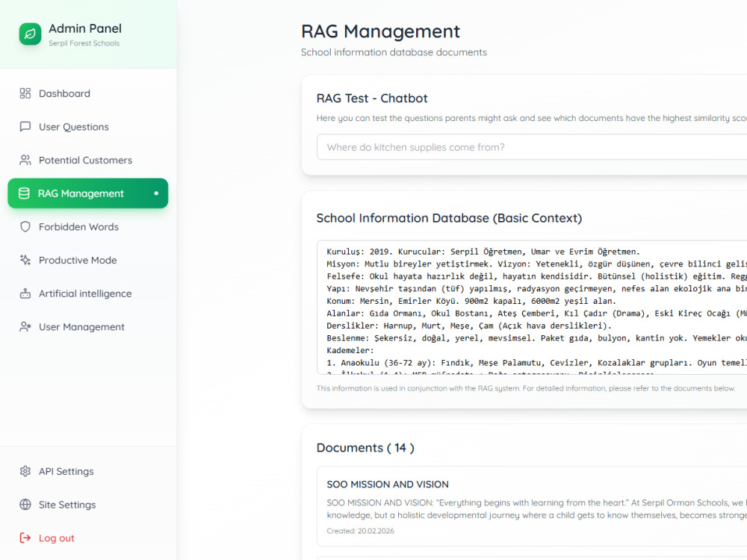Click the Log out link
Image resolution: width=747 pixels, height=560 pixels.
88,538
